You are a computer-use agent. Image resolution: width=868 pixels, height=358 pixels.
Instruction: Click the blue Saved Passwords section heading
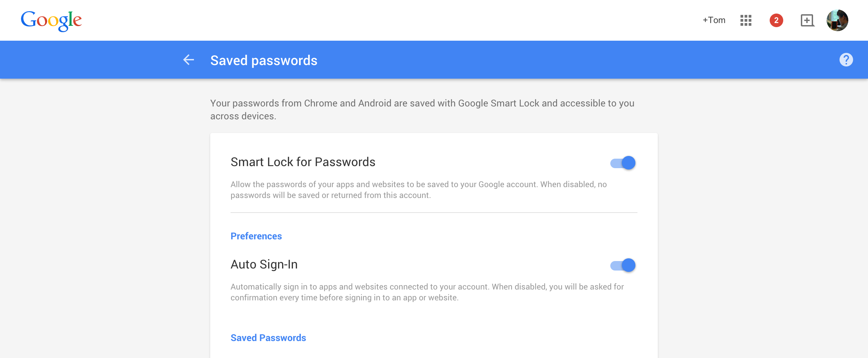[x=268, y=338]
